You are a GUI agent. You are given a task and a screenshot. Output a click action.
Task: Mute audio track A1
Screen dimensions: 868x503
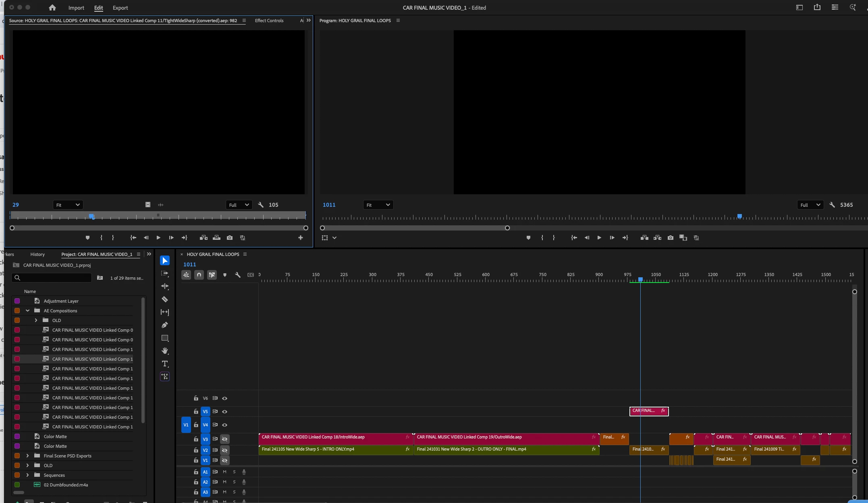225,472
